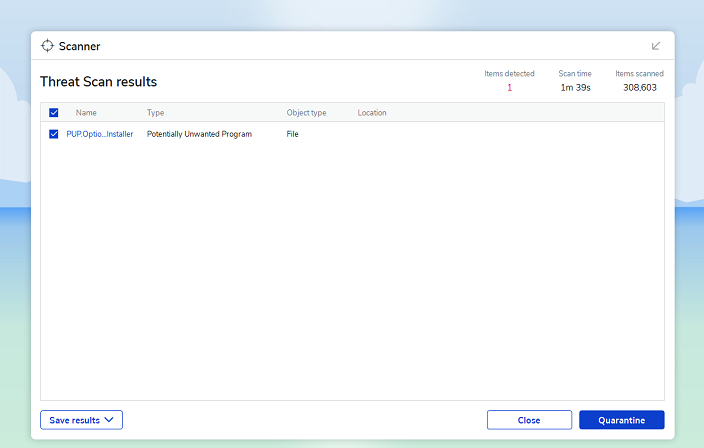
Task: Click the Close button
Action: [x=529, y=420]
